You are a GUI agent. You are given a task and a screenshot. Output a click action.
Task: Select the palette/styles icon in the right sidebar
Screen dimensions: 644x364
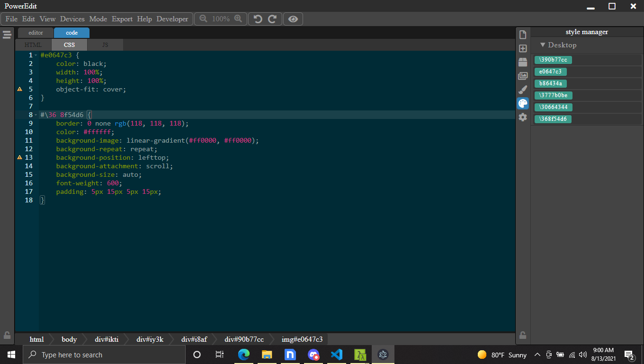tap(523, 103)
